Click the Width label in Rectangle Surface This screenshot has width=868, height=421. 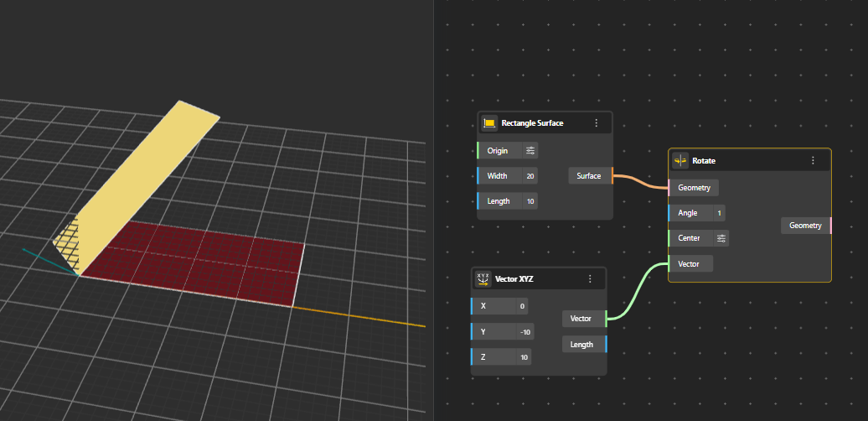pos(497,176)
